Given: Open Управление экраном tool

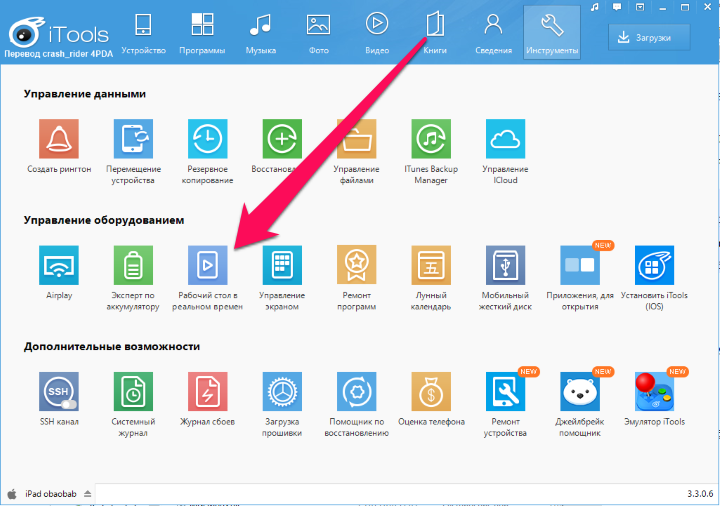Looking at the screenshot, I should 282,265.
